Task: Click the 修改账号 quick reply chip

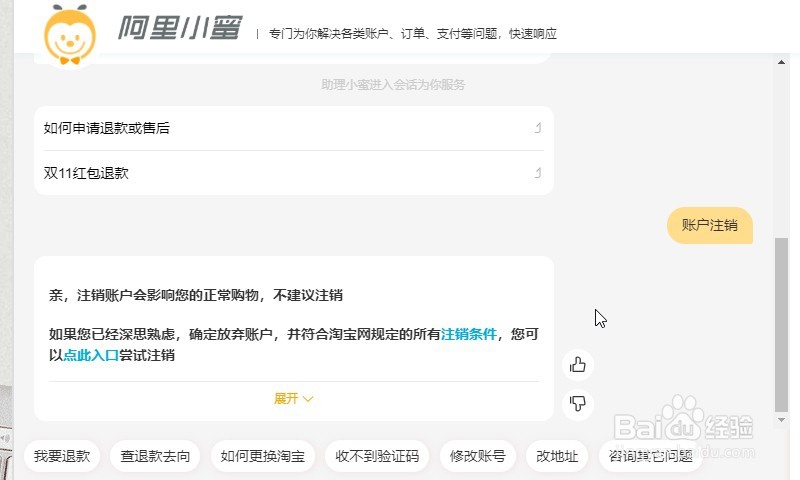Action: (478, 456)
